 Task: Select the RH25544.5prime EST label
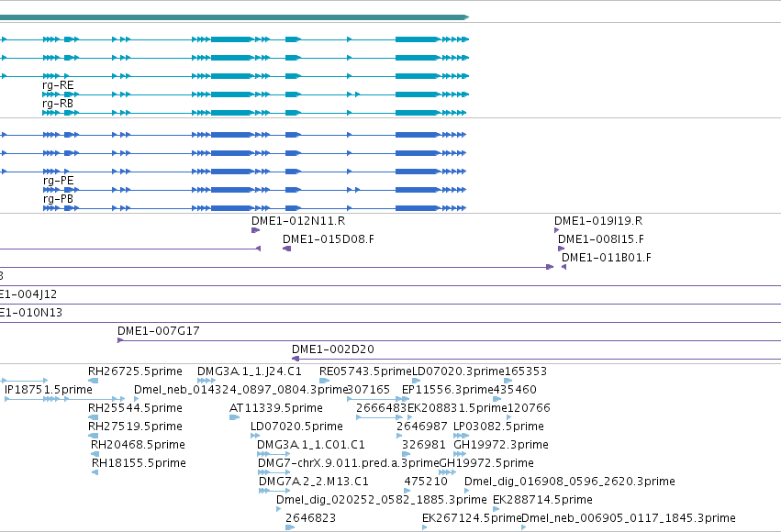pos(135,408)
